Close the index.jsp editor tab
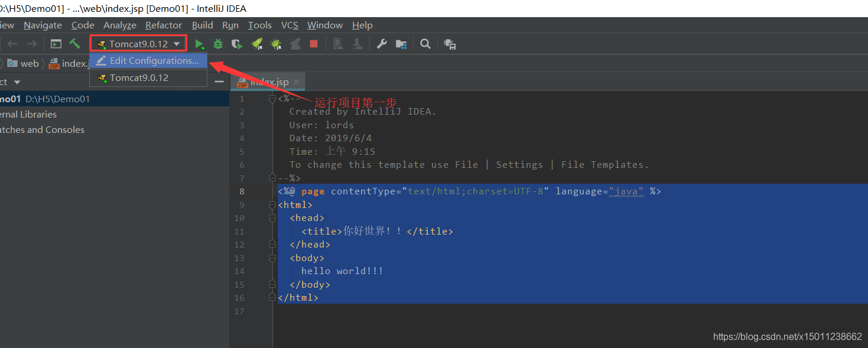This screenshot has height=348, width=868. pos(296,82)
